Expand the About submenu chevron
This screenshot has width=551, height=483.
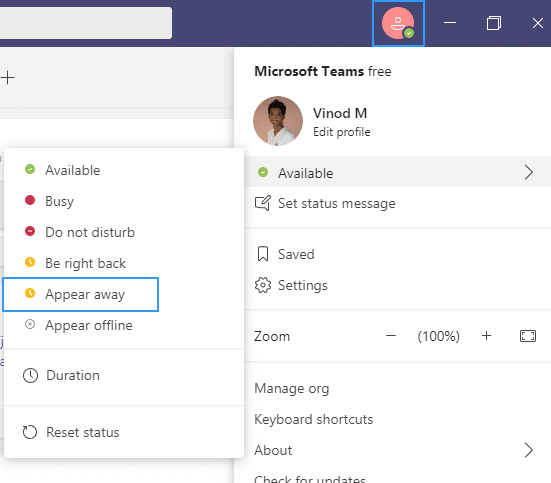click(529, 450)
